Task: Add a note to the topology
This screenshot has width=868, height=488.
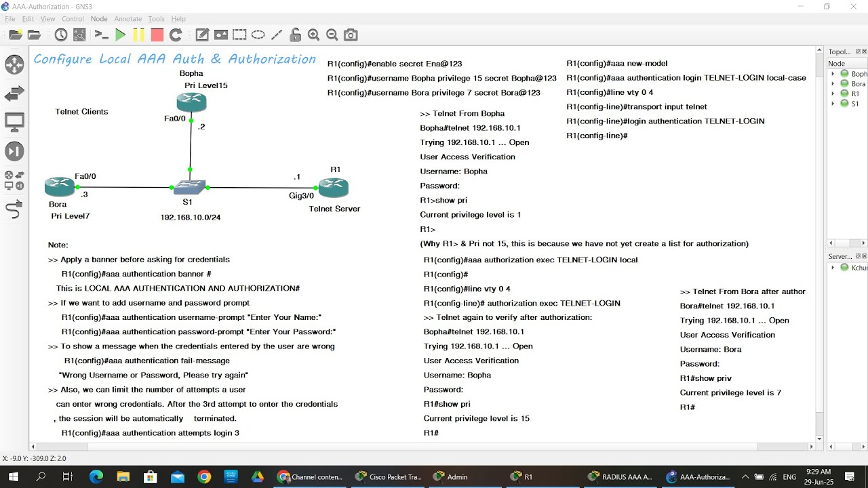Action: pyautogui.click(x=202, y=35)
